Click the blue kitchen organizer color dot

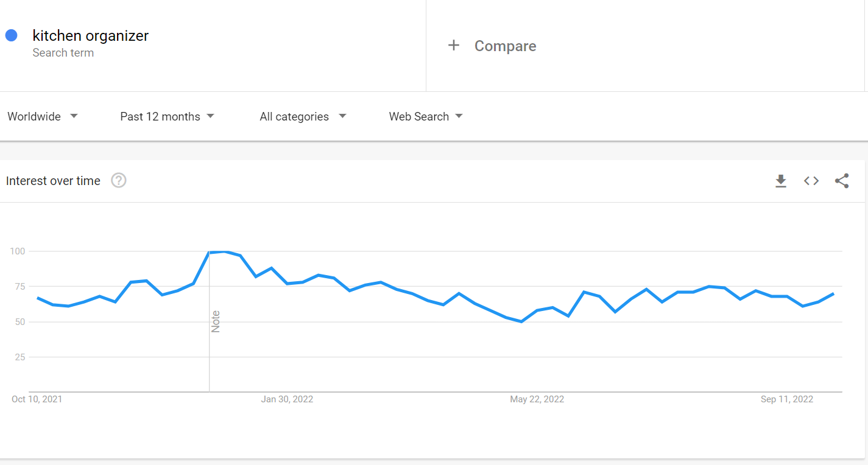[x=11, y=35]
